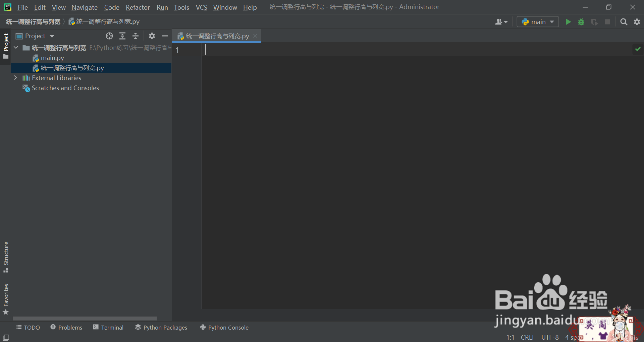The width and height of the screenshot is (644, 342).
Task: Open Project panel options gear
Action: pos(152,36)
